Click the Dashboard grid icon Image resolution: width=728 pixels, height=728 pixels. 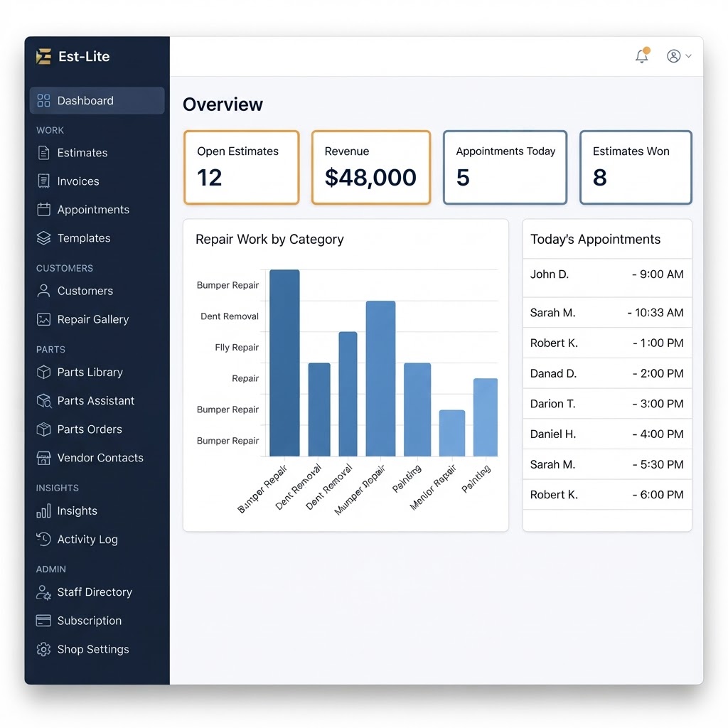tap(43, 101)
